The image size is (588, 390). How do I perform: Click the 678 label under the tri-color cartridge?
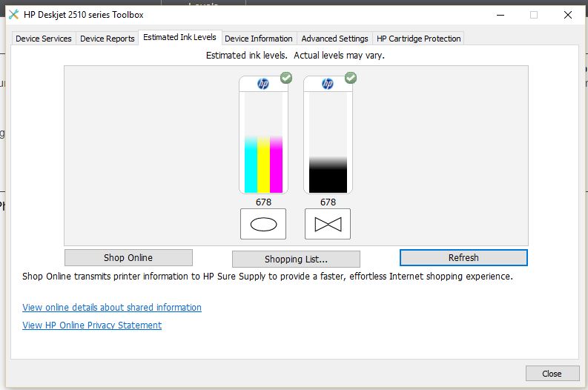(263, 202)
